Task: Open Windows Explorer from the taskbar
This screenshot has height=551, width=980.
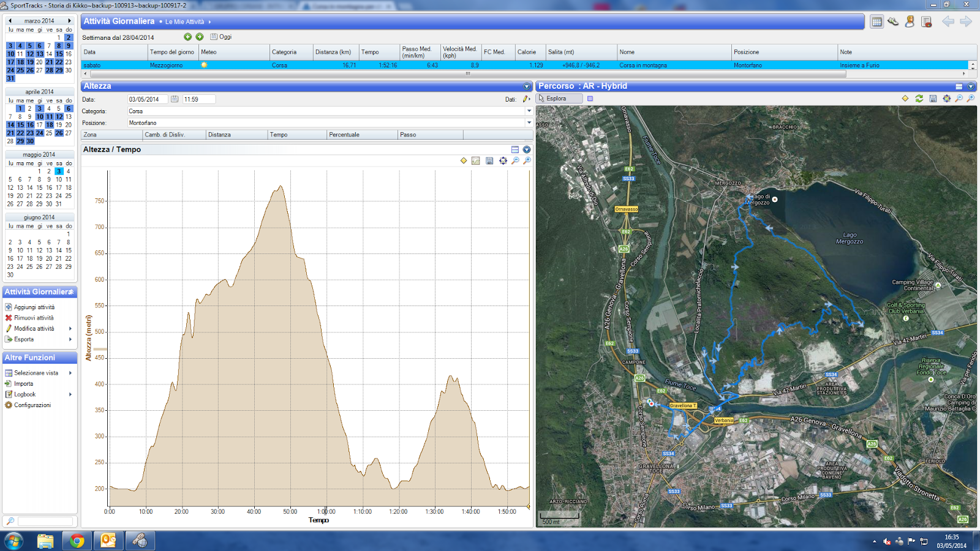Action: (x=45, y=541)
